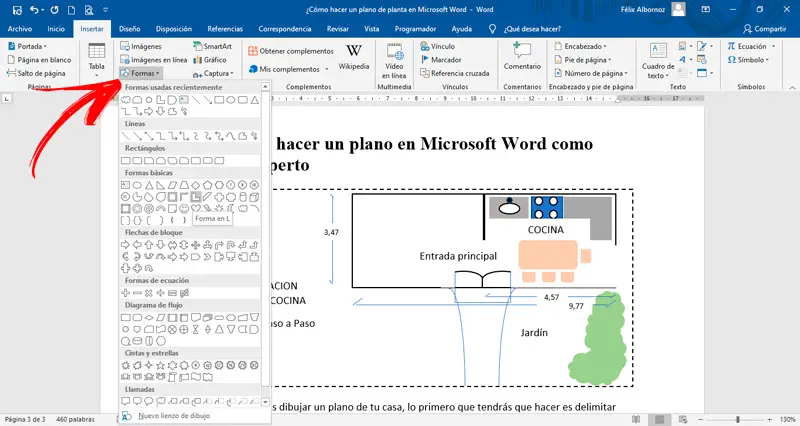
Task: Insert a table with the Tabla button
Action: (96, 60)
